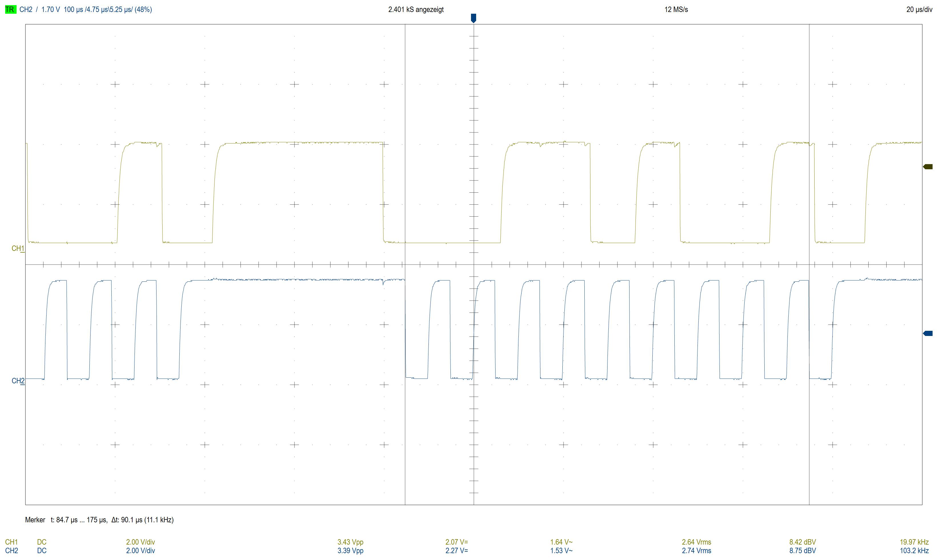Click the green TR trigger indicator
The image size is (938, 560).
[x=10, y=9]
